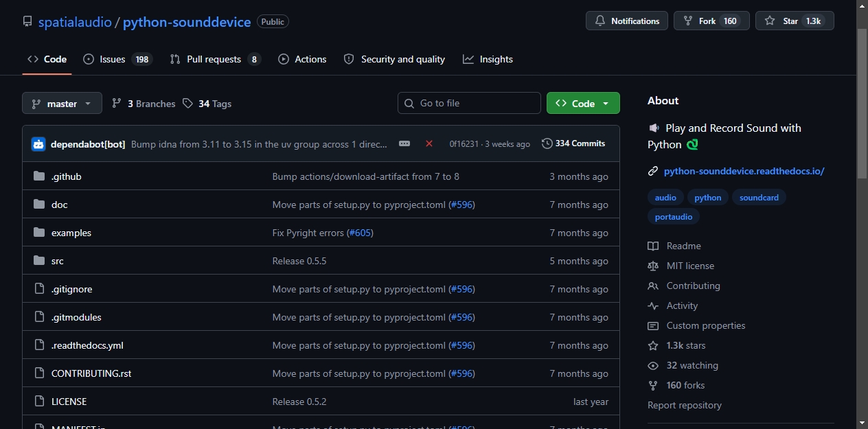Screen dimensions: 868x429
Task: Click the red failed status X icon
Action: [x=429, y=143]
